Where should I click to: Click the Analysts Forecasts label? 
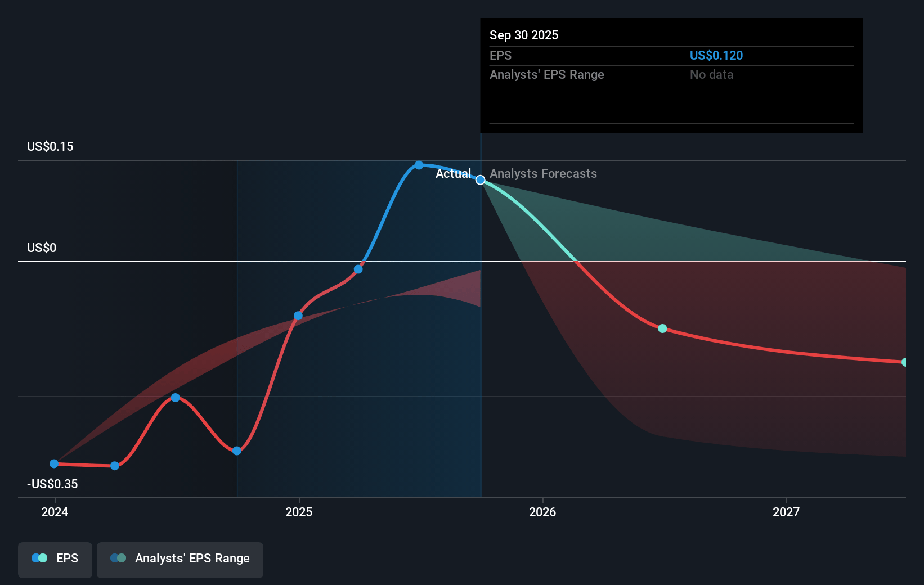(543, 174)
